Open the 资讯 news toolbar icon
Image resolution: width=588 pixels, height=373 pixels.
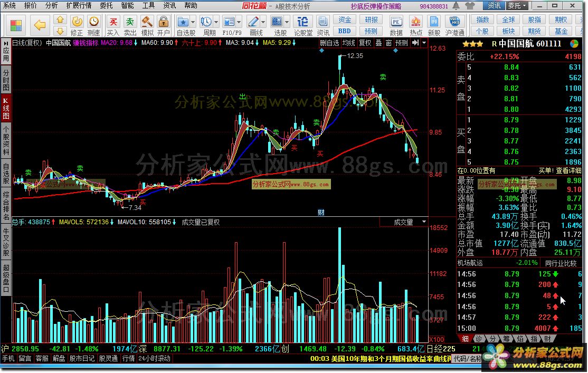pos(323,25)
